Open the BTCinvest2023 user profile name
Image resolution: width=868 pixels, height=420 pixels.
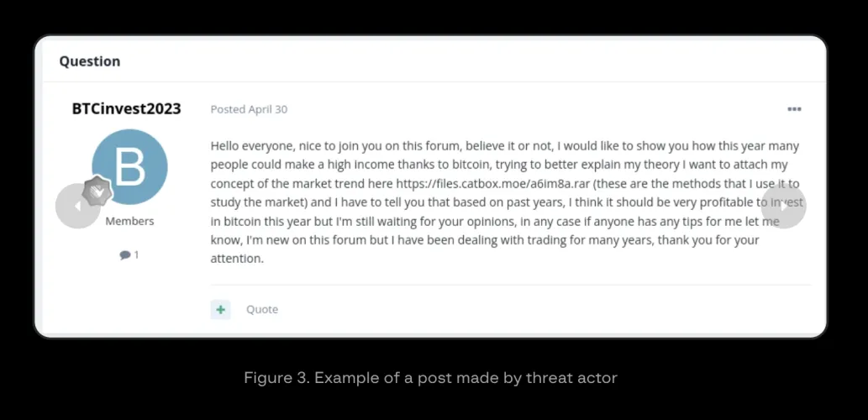click(x=126, y=108)
